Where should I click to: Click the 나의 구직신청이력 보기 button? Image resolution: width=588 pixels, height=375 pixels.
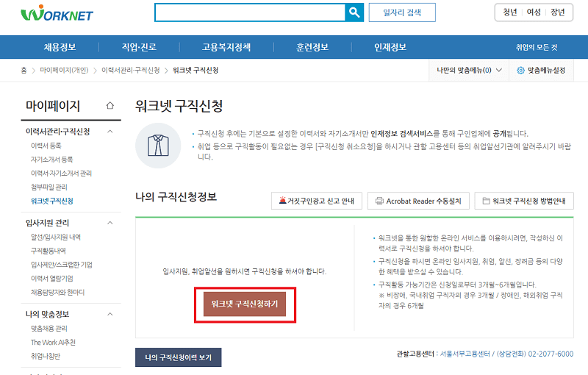pyautogui.click(x=178, y=357)
